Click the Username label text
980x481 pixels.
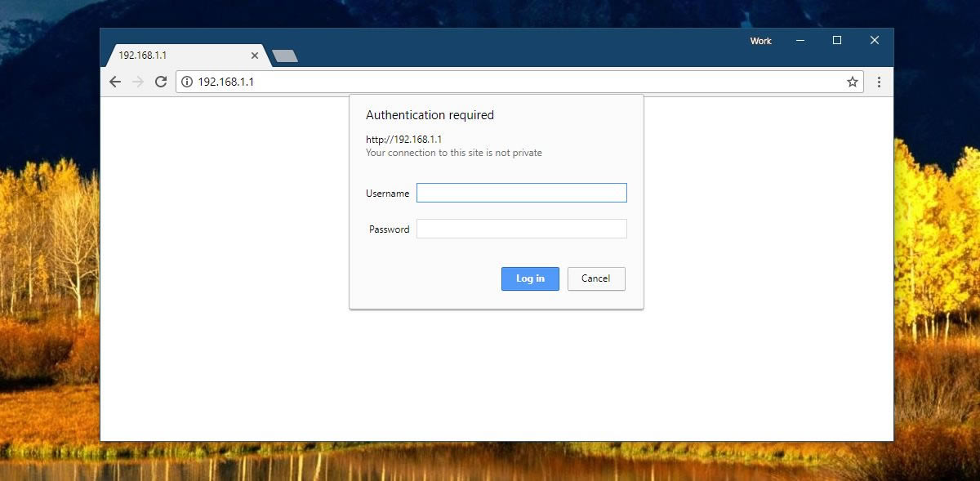coord(387,194)
